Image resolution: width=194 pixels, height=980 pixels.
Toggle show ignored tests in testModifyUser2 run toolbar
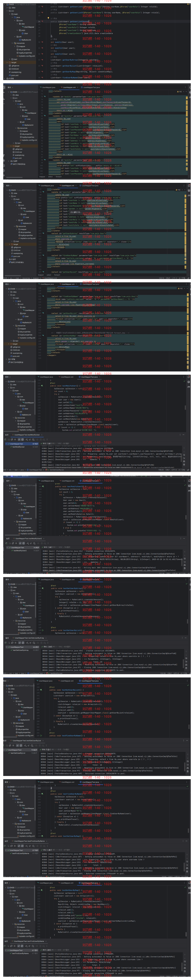tap(24, 543)
